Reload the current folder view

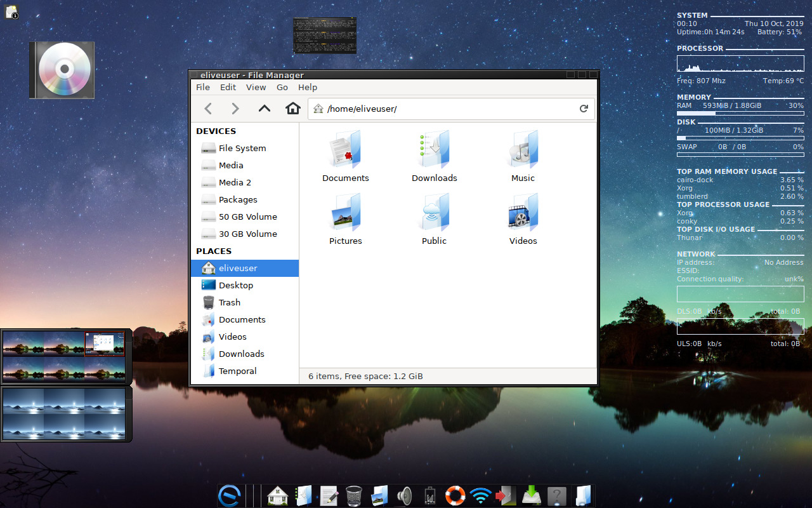pos(584,109)
